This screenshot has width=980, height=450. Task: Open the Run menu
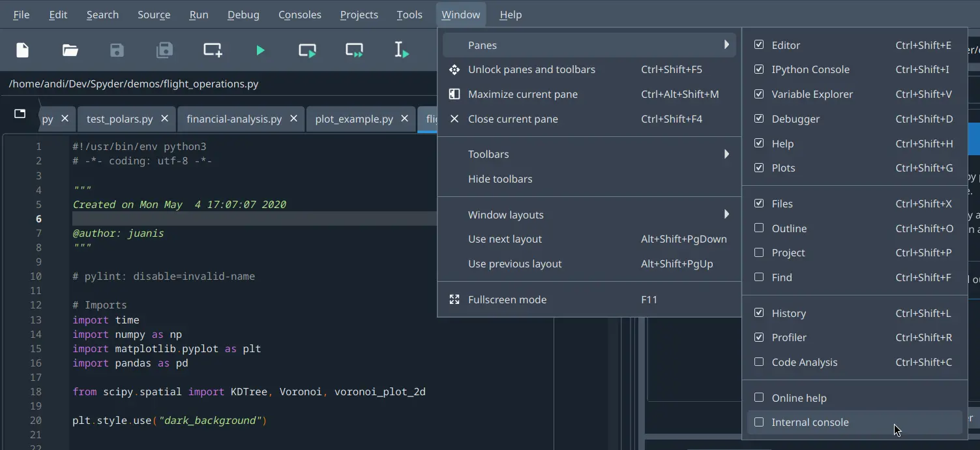(x=199, y=14)
